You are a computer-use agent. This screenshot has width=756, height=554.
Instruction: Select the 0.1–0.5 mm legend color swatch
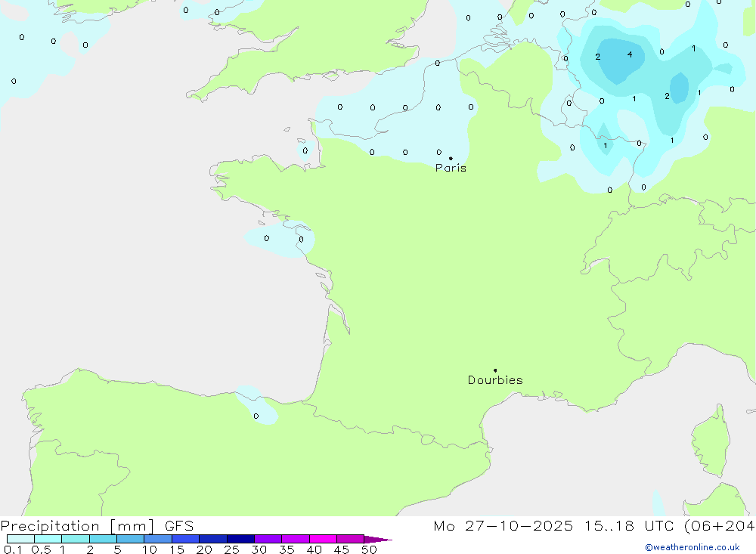[x=20, y=539]
